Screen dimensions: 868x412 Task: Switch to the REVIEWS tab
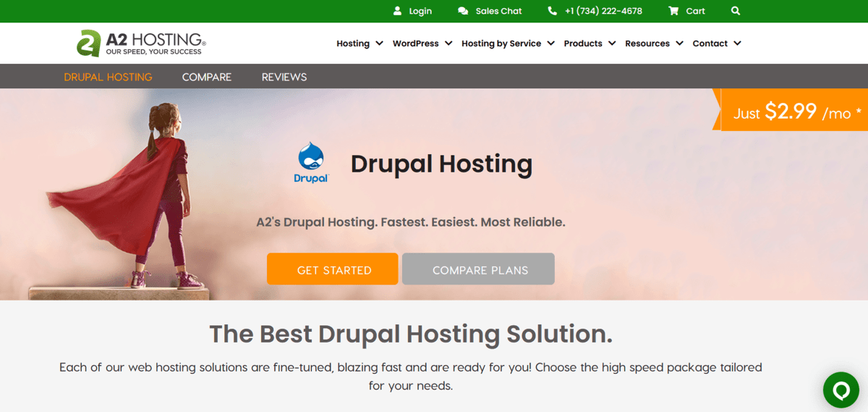point(284,77)
